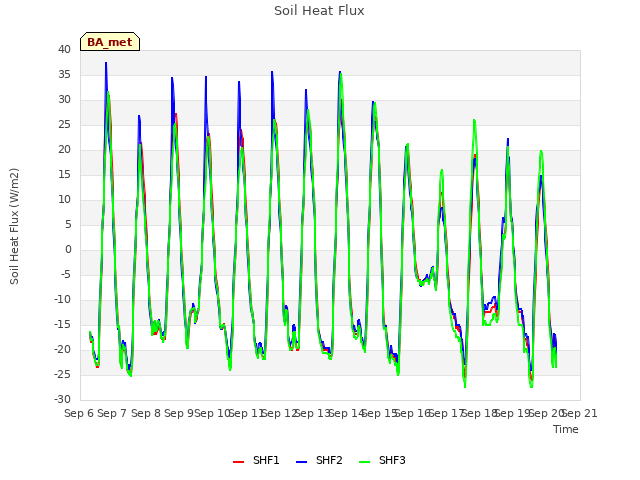Click the Soil Heat Flux (W/m2) axis label
The width and height of the screenshot is (640, 480).
(x=14, y=226)
